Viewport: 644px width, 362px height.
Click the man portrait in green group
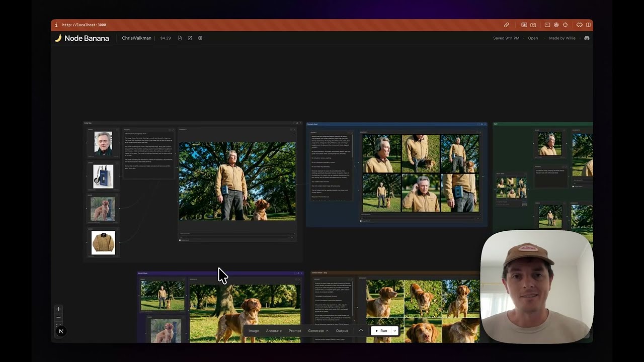click(x=550, y=144)
